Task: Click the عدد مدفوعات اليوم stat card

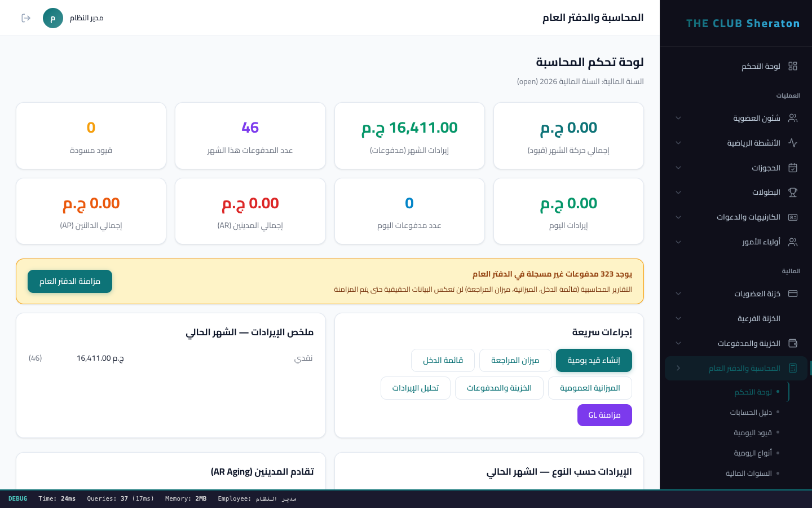Action: click(409, 211)
